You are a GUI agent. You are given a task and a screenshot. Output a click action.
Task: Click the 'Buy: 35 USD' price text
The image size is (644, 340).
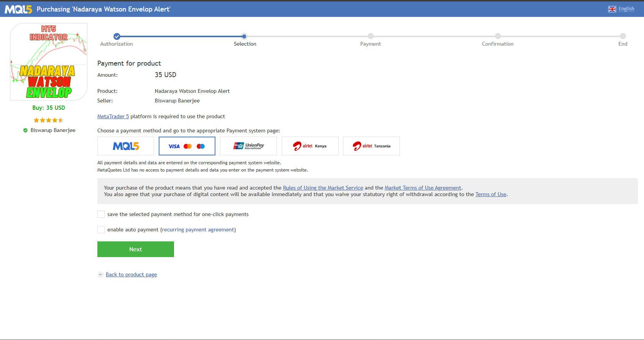[x=49, y=108]
